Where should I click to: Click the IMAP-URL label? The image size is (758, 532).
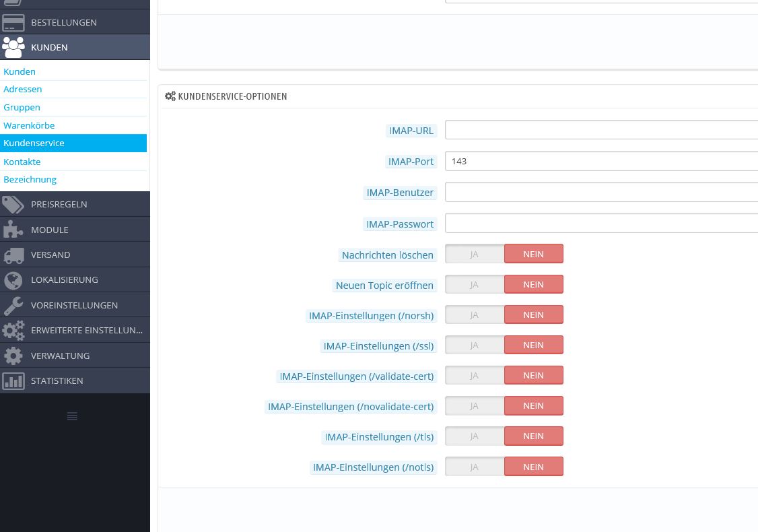(x=411, y=131)
